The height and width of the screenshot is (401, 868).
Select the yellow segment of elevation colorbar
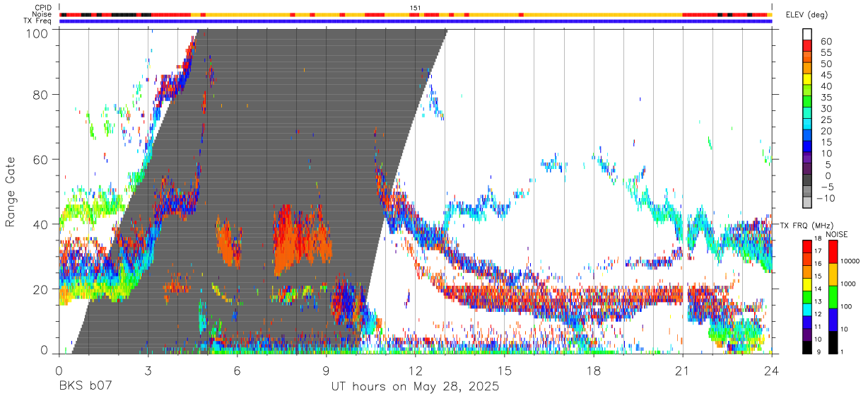pyautogui.click(x=807, y=80)
